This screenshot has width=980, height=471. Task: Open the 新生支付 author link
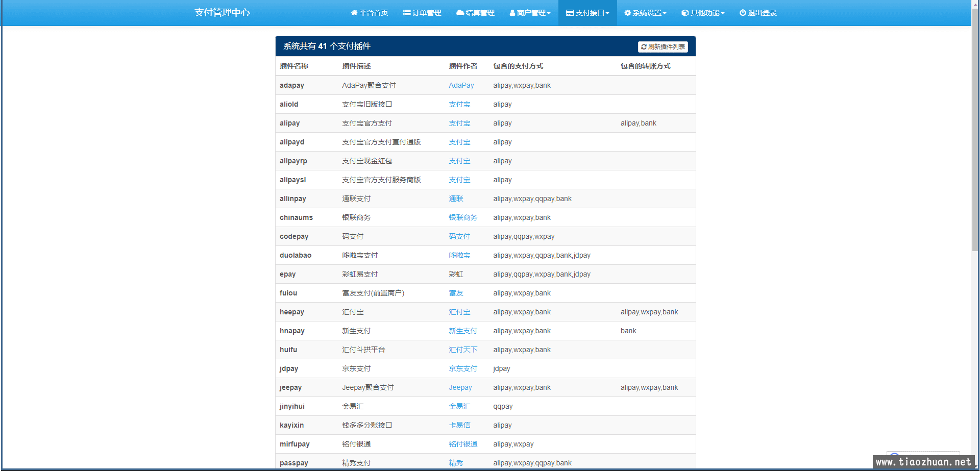coord(463,331)
